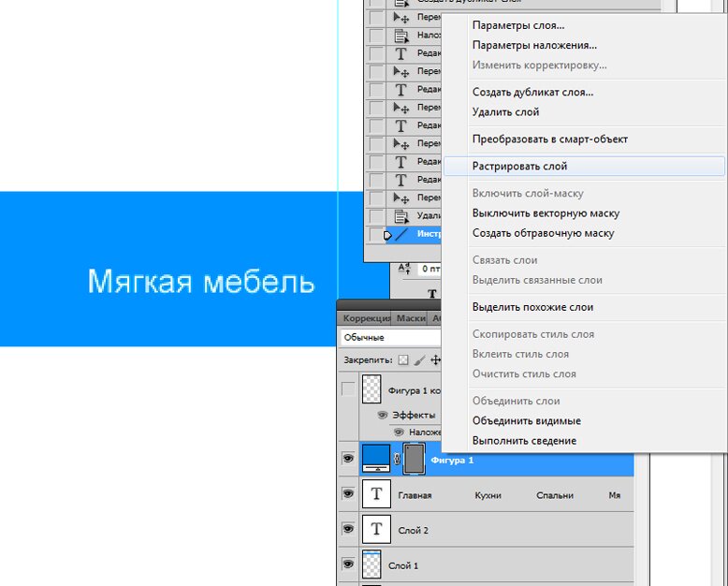Screen dimensions: 728x586
Task: Select the Налож history state
Action: click(x=414, y=36)
